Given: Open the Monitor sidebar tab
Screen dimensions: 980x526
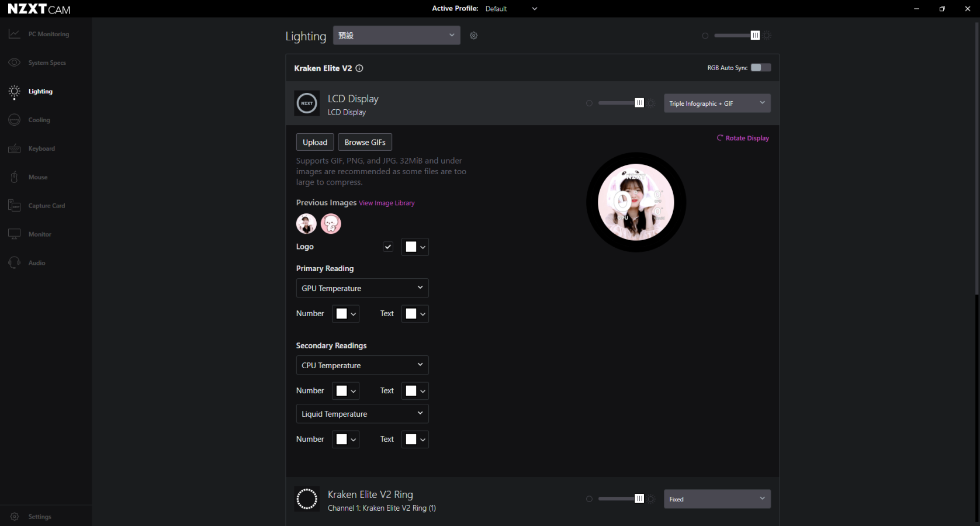Looking at the screenshot, I should coord(39,234).
